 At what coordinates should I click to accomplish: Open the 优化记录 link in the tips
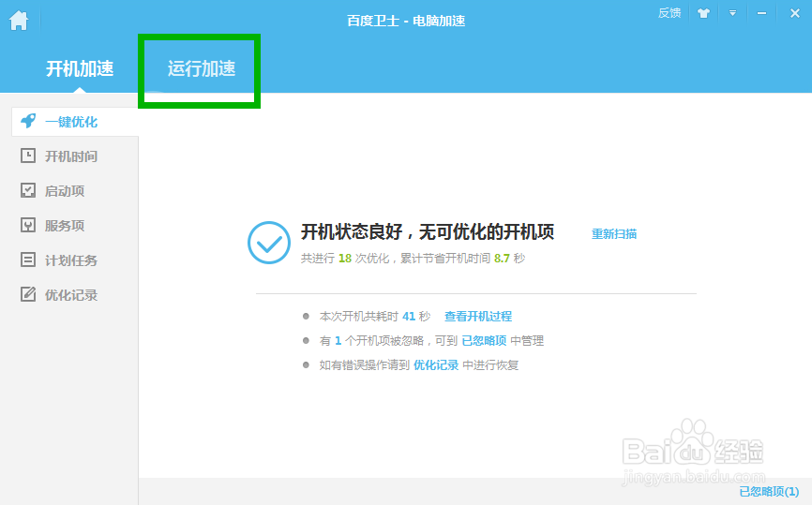(x=435, y=364)
